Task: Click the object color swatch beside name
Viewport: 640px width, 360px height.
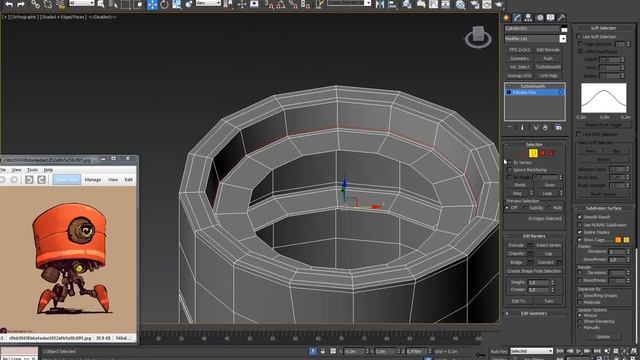Action: point(564,29)
